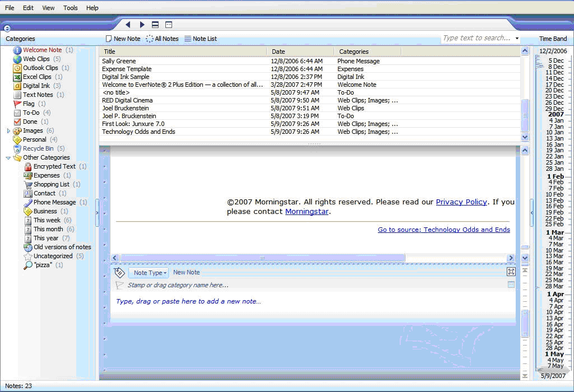Collapse the Other Categories tree
The image size is (574, 392).
(x=8, y=158)
